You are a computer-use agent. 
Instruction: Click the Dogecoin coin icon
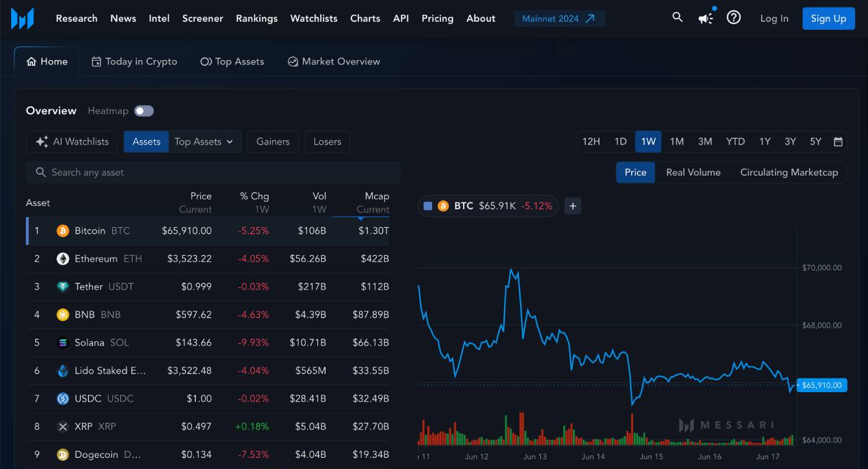click(63, 454)
